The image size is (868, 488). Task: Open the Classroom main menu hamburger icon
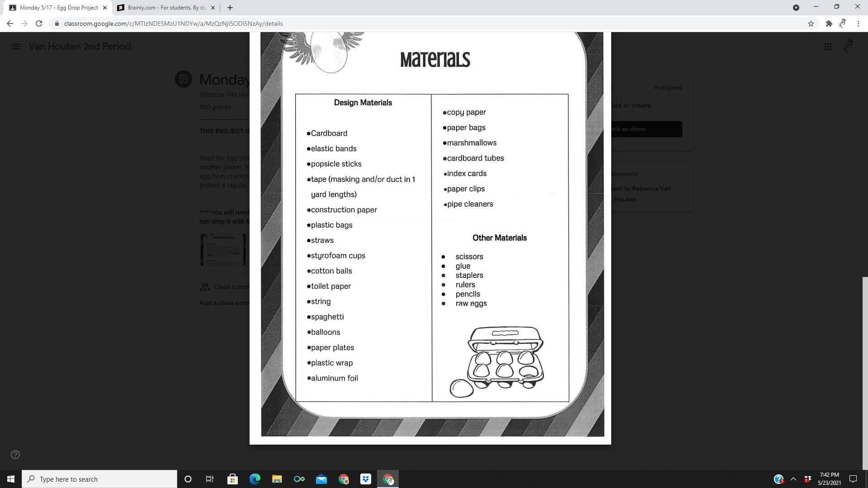coord(16,47)
